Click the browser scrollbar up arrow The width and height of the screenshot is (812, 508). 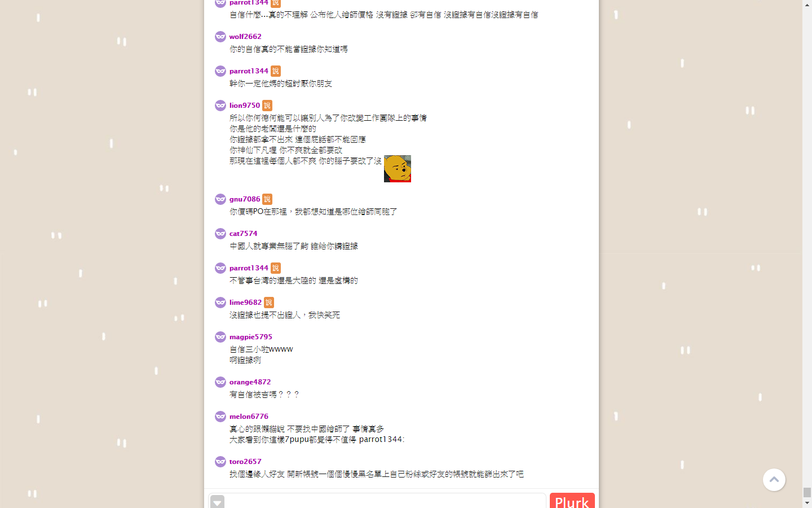point(807,5)
